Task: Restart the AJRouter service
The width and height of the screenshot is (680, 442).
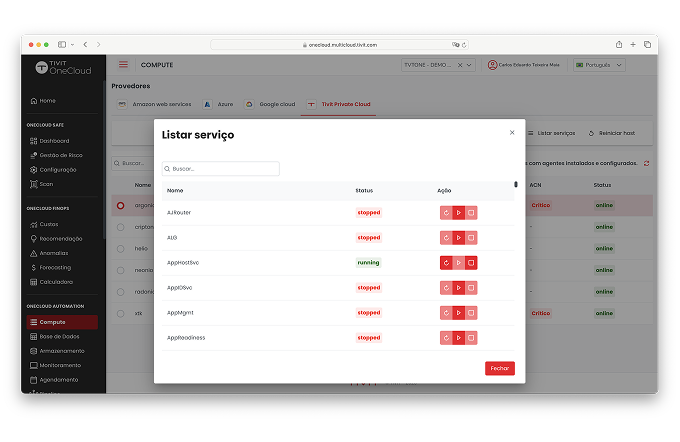Action: tap(446, 212)
